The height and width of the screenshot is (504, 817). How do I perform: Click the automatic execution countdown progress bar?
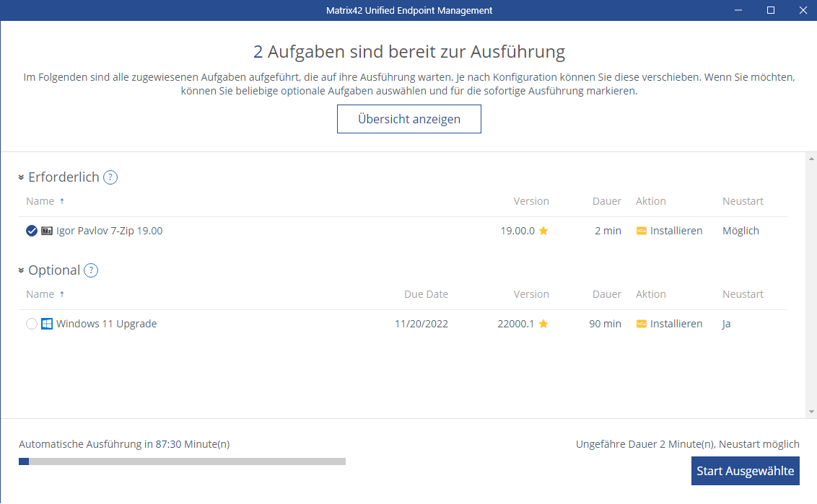point(183,461)
